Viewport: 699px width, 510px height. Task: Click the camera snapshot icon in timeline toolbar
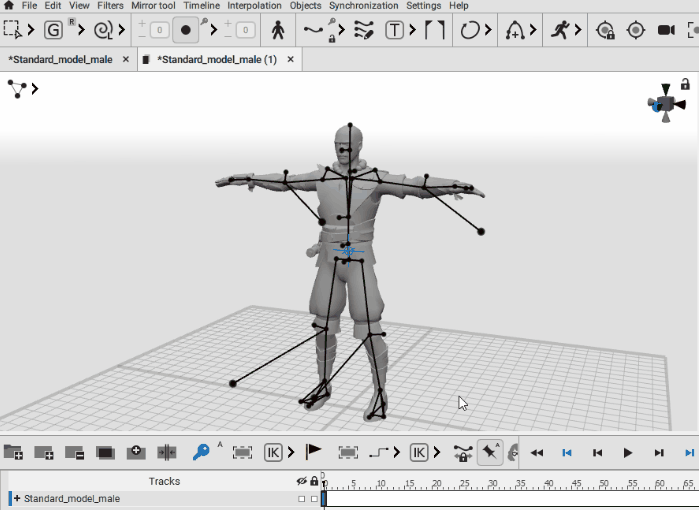[136, 452]
